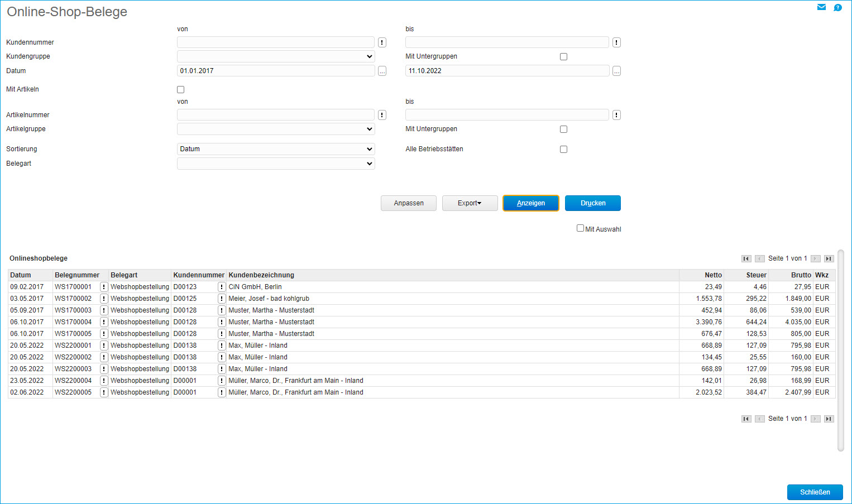Sort table by Brutto column header
Viewport: 852px width, 504px height.
[x=801, y=275]
